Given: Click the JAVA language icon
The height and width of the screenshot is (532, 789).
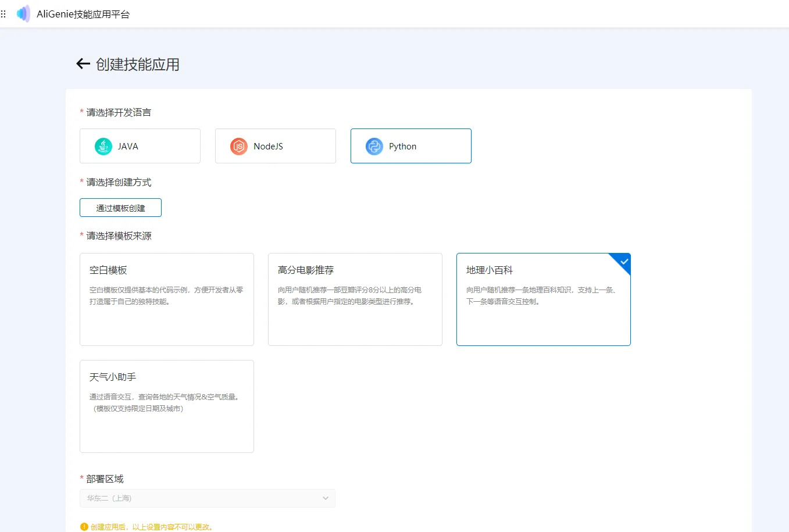Looking at the screenshot, I should [x=103, y=146].
